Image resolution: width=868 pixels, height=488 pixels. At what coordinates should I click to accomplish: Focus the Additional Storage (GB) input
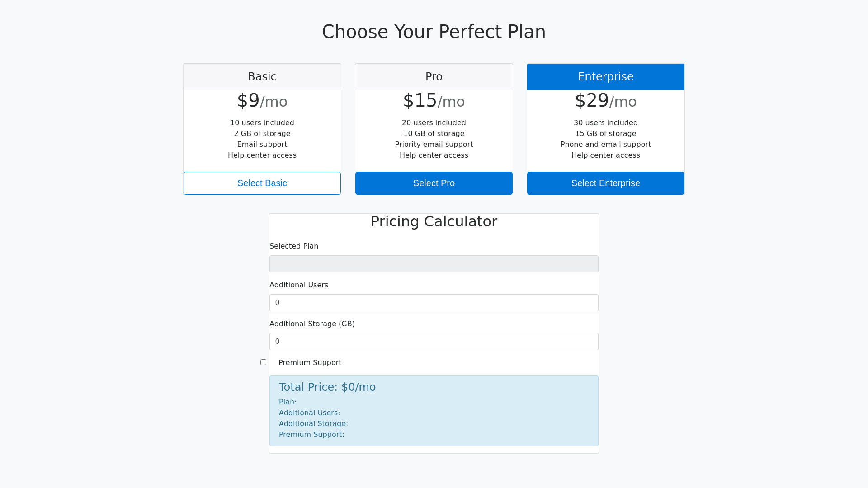[x=434, y=342]
